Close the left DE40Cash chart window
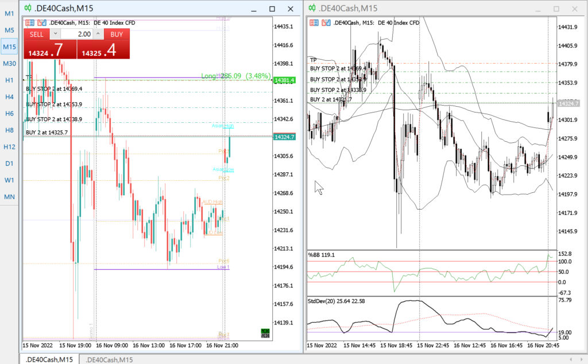This screenshot has height=364, width=588. click(x=290, y=9)
